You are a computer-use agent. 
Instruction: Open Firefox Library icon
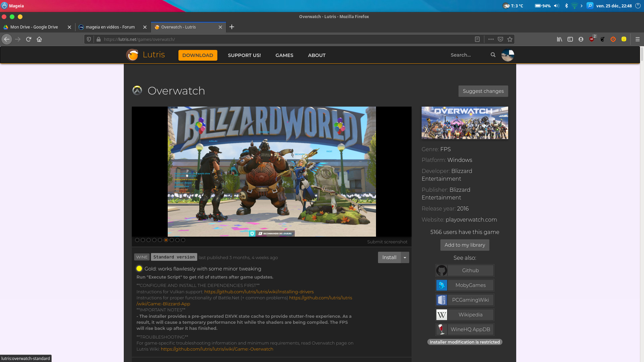pos(559,39)
